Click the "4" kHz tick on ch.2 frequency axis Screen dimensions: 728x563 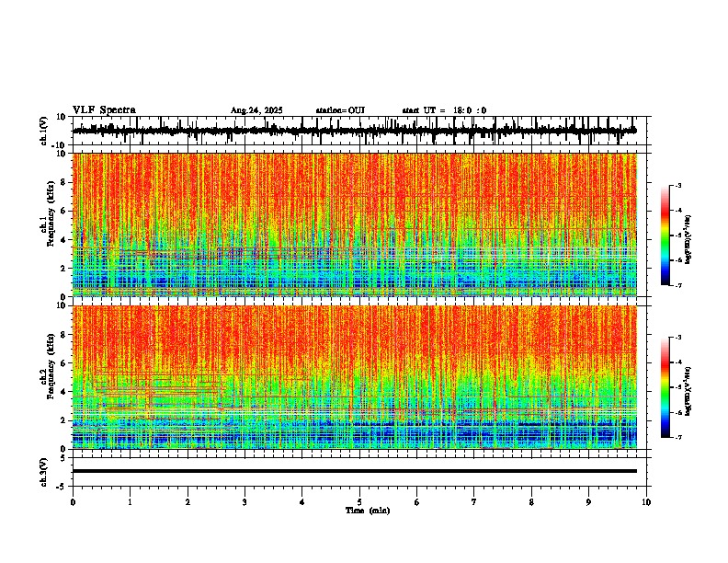64,392
